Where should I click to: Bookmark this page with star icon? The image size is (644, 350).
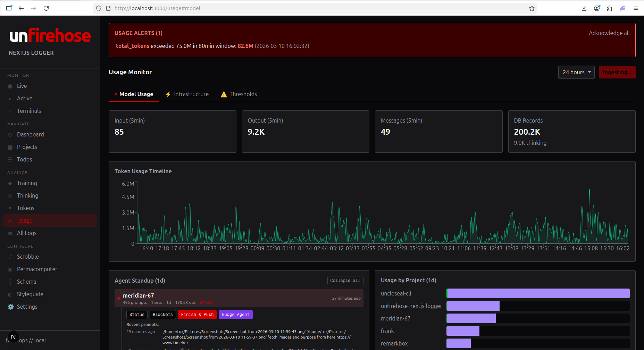pyautogui.click(x=532, y=8)
